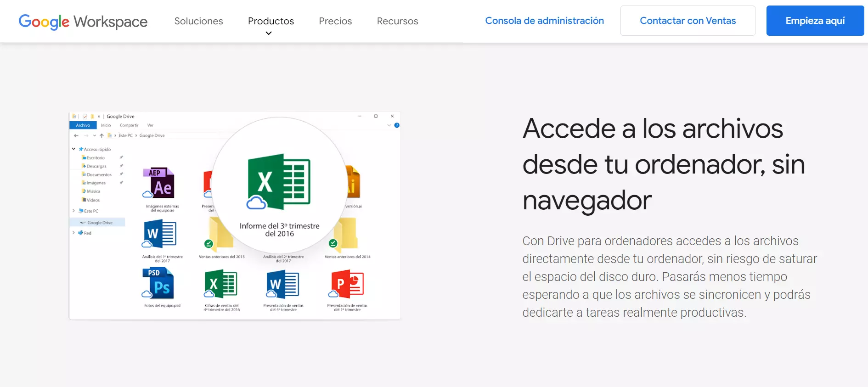Click the Empieza aquí button

pos(815,21)
